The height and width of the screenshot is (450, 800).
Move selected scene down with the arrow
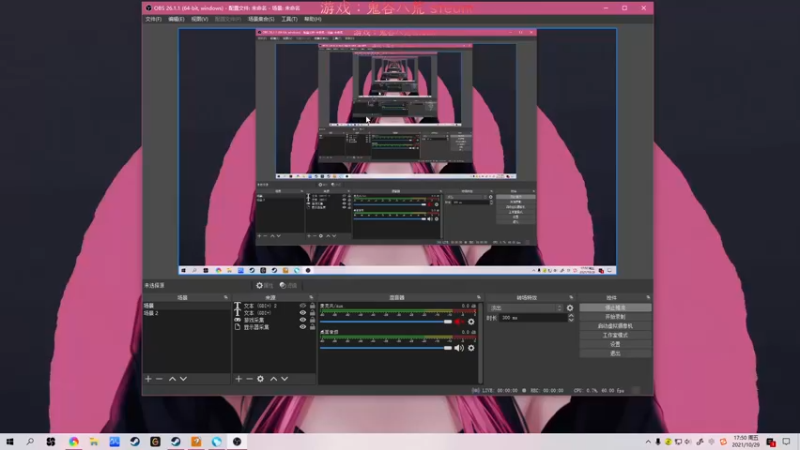183,379
